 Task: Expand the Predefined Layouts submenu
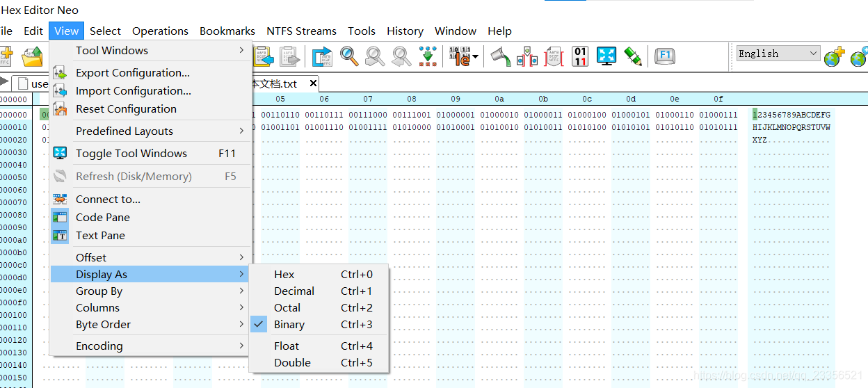[151, 131]
